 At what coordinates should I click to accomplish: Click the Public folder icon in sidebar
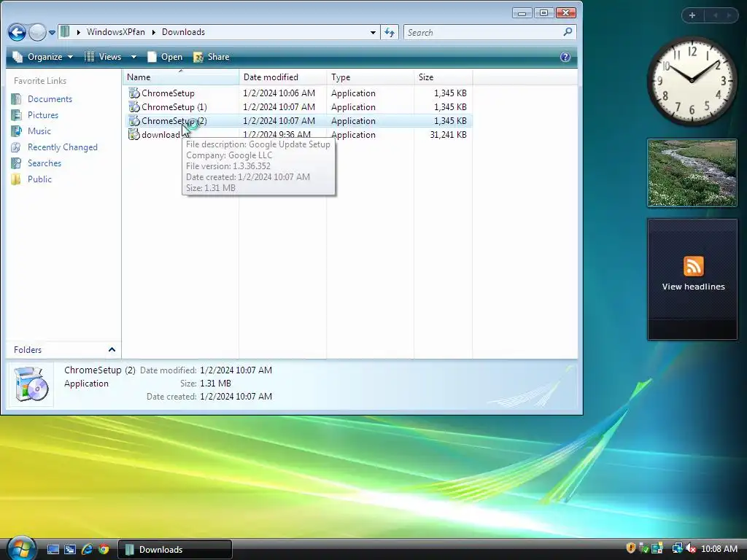[16, 179]
